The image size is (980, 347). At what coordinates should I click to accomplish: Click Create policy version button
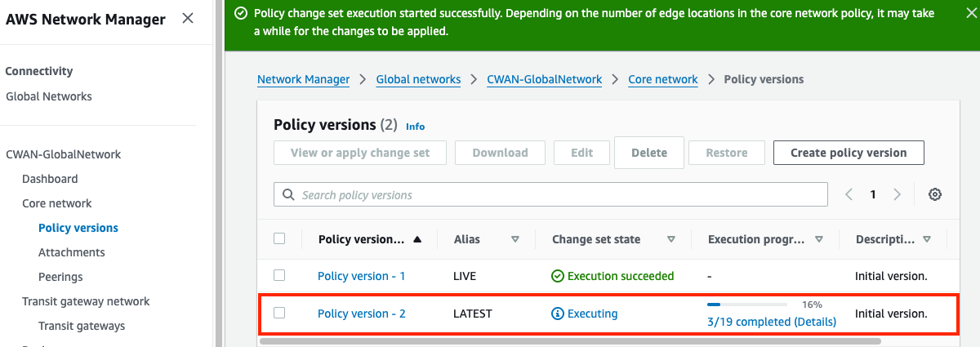[x=849, y=153]
